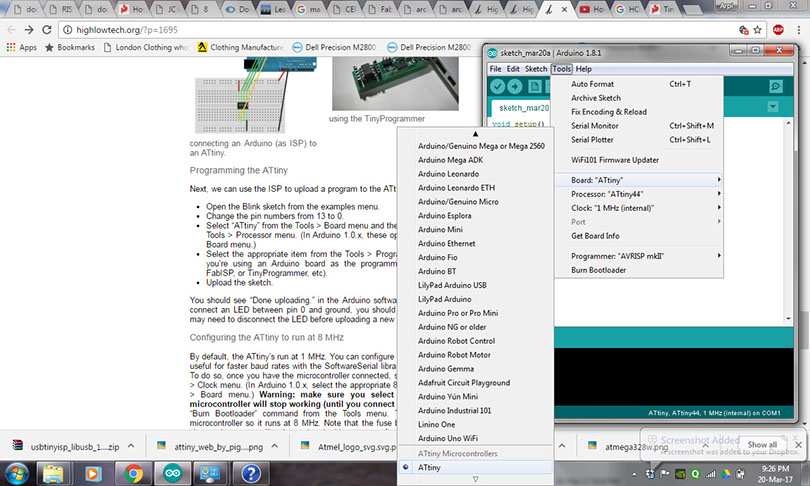810x486 pixels.
Task: Open first Dell Precision M2800 bookmark
Action: (x=334, y=48)
